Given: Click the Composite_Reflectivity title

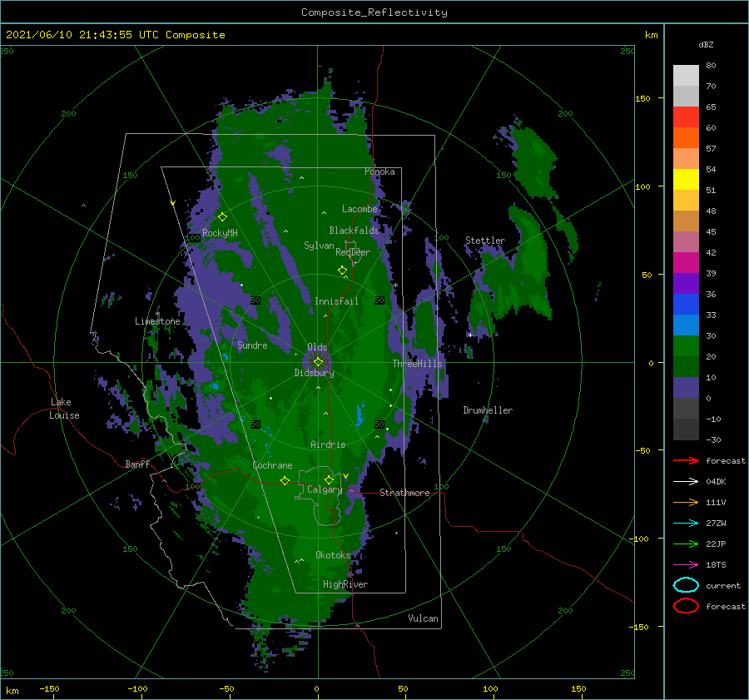Looking at the screenshot, I should pos(374,12).
